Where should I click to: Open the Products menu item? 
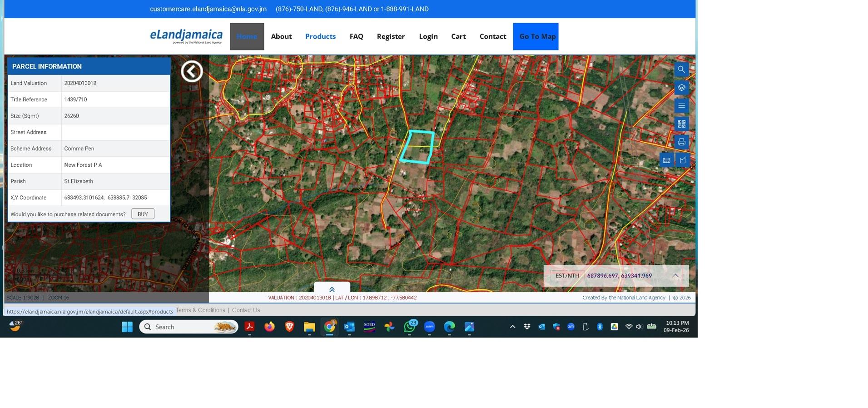(320, 36)
